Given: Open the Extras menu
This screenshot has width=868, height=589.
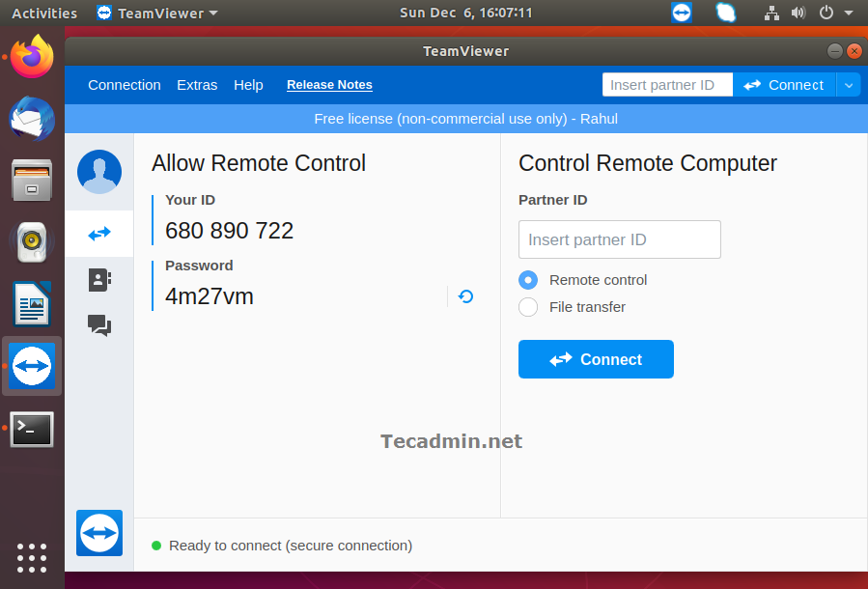Looking at the screenshot, I should [x=197, y=85].
